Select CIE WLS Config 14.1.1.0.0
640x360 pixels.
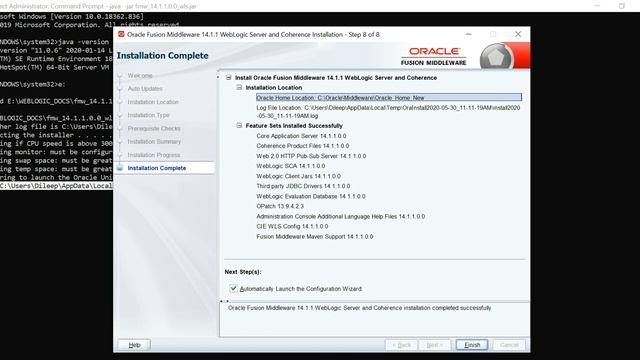[x=292, y=226]
